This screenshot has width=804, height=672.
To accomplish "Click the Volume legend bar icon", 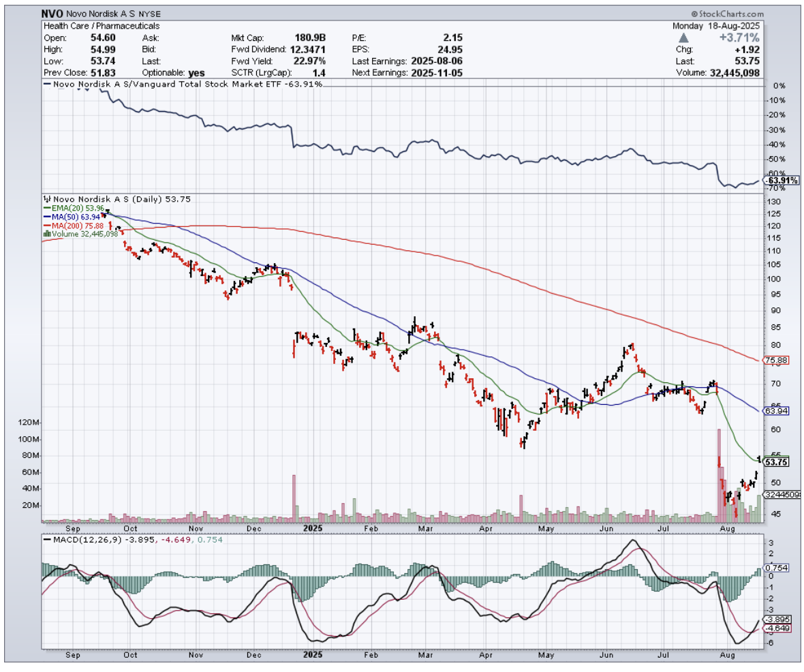I will point(47,234).
